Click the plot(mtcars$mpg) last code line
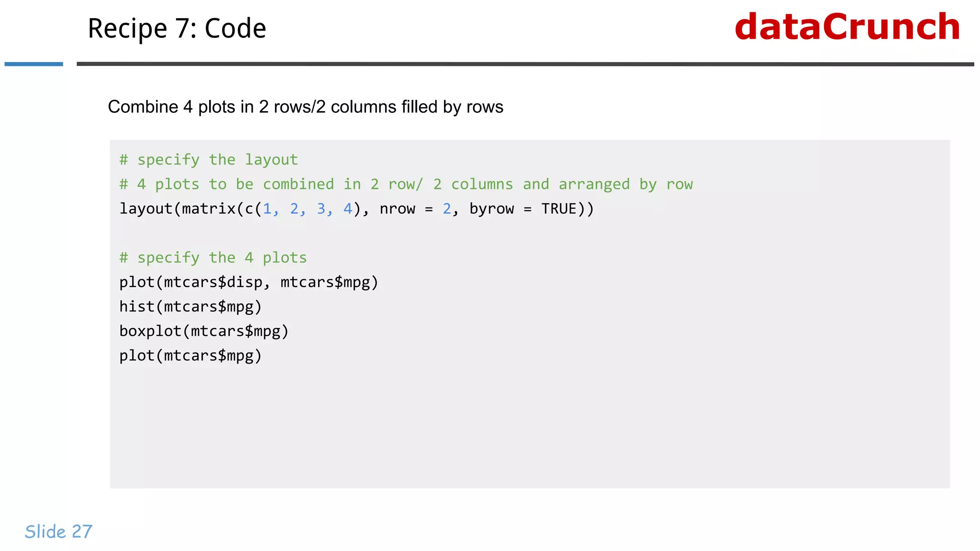Screen dimensions: 980x551 [x=190, y=356]
